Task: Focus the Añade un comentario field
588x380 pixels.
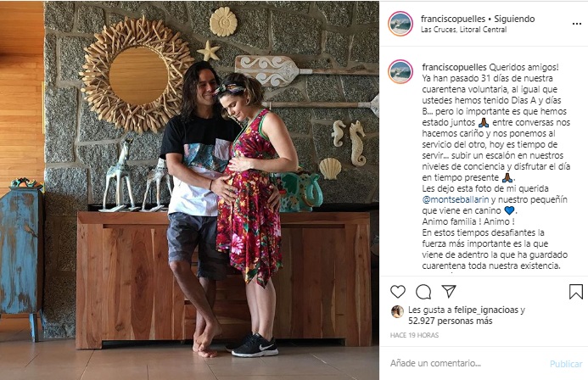Action: click(x=467, y=363)
